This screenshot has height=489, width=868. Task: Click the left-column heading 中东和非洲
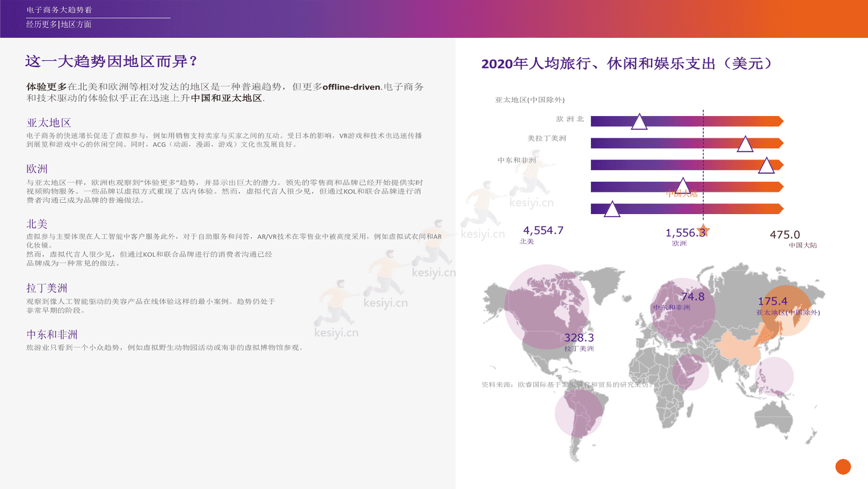(x=52, y=334)
